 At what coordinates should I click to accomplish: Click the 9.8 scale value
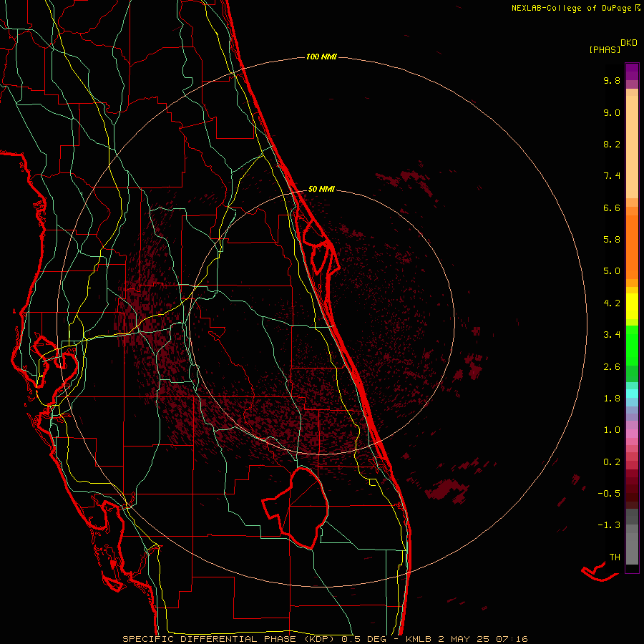612,80
